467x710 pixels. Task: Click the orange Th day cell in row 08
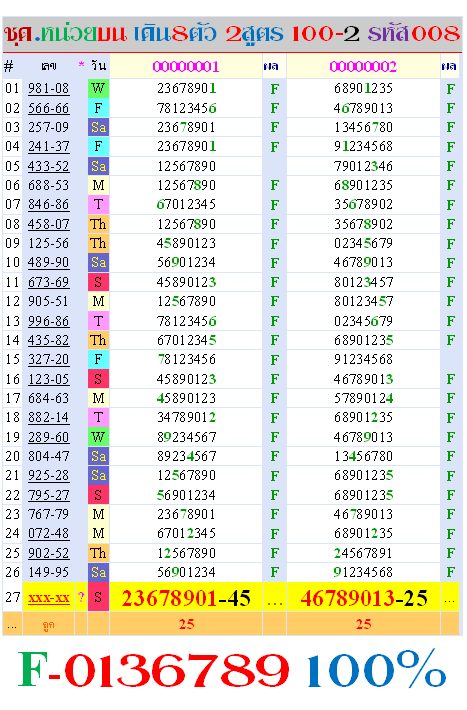pos(98,224)
